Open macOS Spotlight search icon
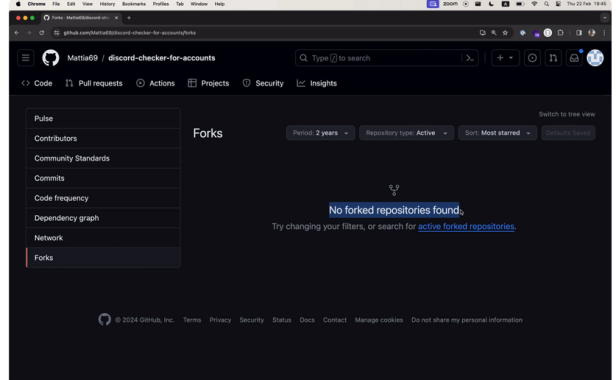 (x=546, y=4)
